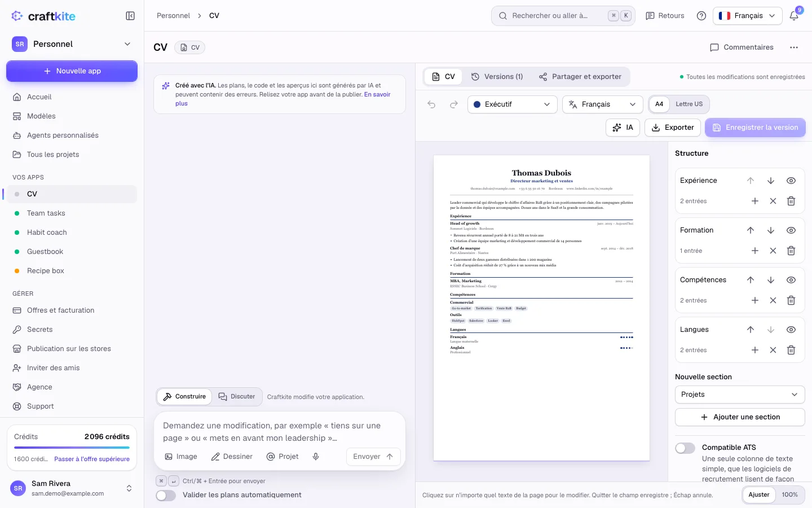Toggle Valider les plans automatiquement
Screen dimensions: 812x508
click(166, 495)
